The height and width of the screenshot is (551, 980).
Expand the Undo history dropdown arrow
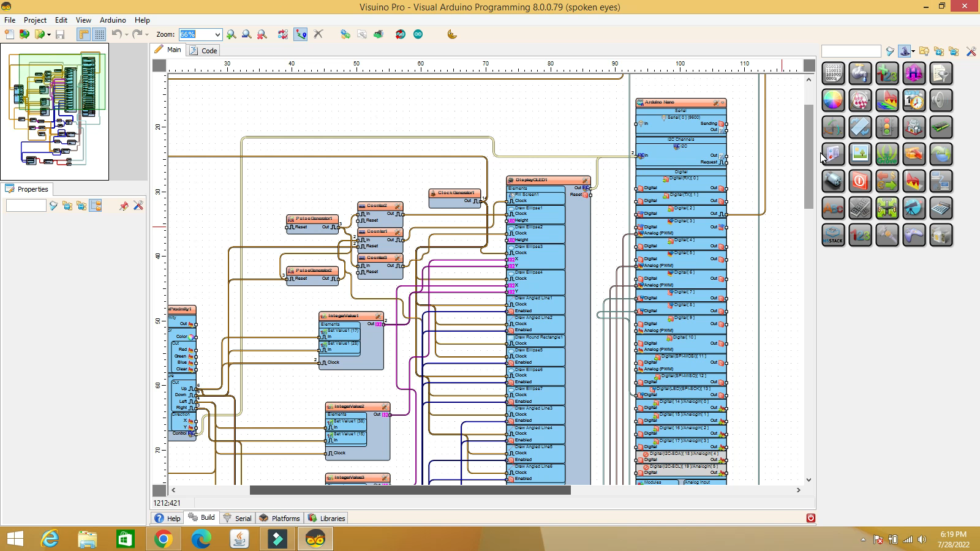tap(127, 34)
